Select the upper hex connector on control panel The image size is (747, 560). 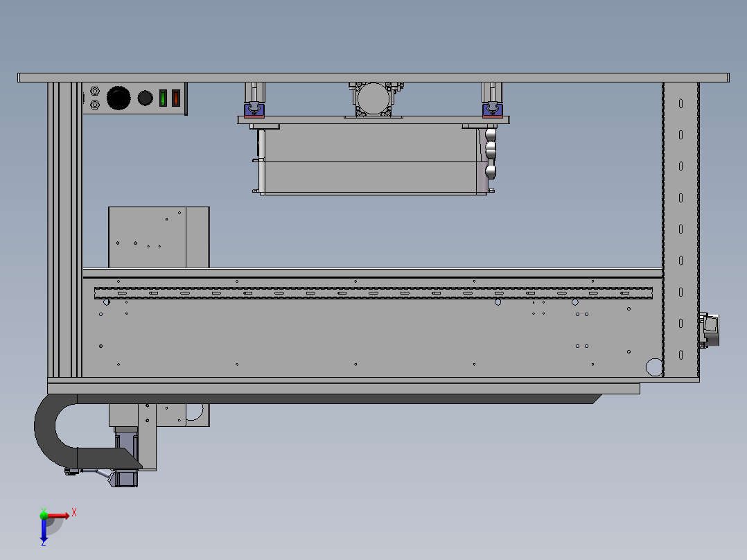pyautogui.click(x=95, y=91)
